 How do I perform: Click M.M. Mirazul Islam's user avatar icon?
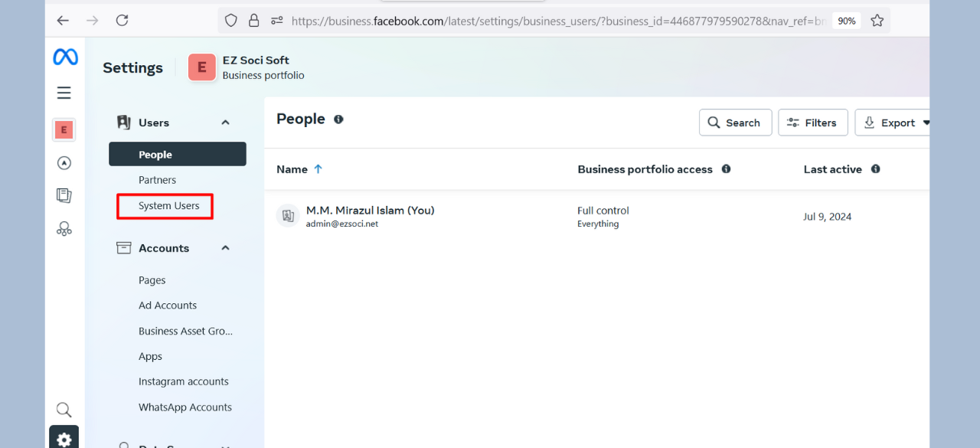tap(288, 216)
